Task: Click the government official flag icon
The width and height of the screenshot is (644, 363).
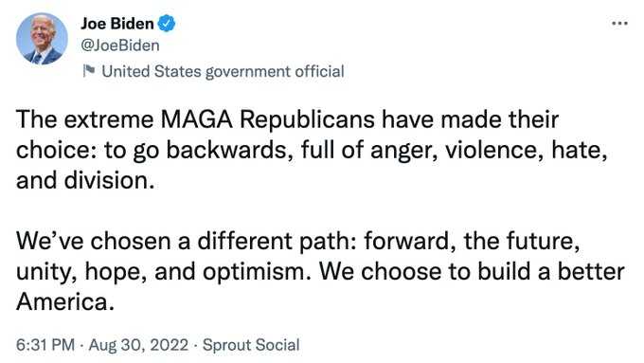Action: tap(89, 71)
